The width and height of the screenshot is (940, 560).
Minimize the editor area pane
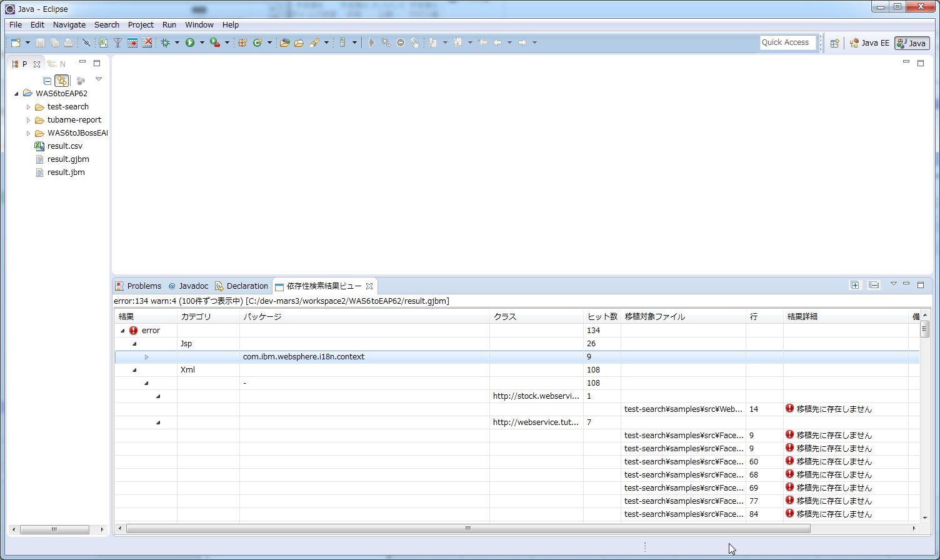point(906,62)
